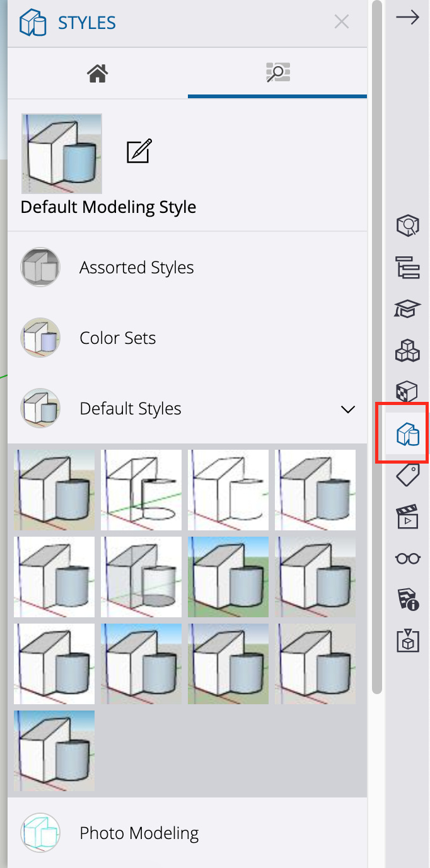Open the Instructor graduation cap icon

pos(407,309)
